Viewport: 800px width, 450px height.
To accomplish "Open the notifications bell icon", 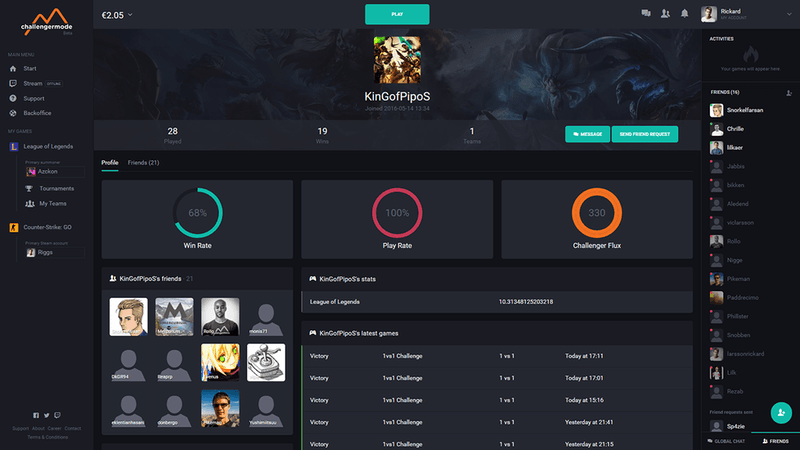I will pyautogui.click(x=685, y=14).
